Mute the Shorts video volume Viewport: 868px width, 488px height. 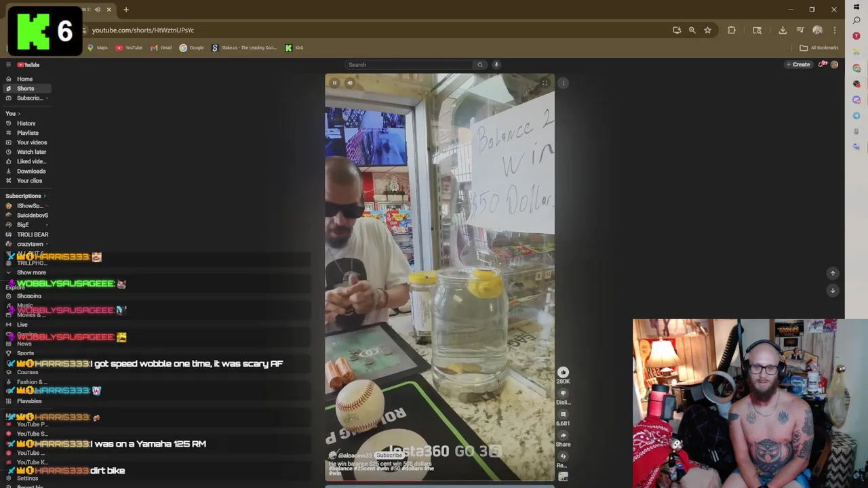click(x=350, y=83)
